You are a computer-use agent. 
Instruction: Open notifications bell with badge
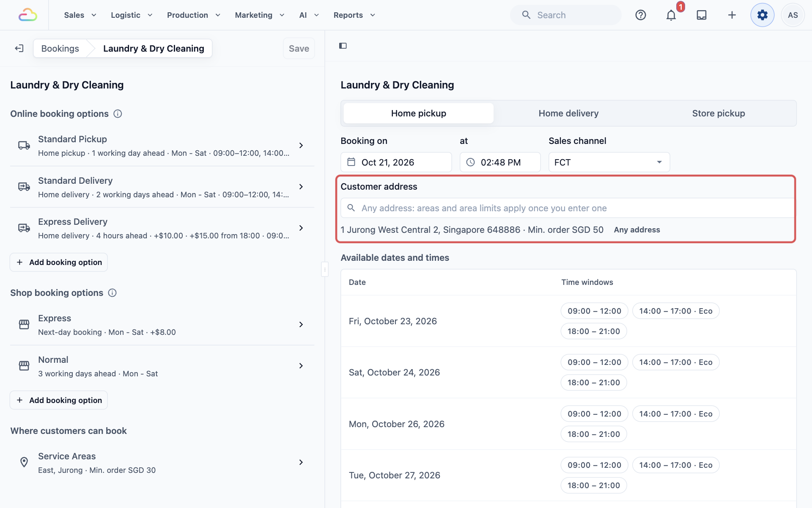click(671, 15)
